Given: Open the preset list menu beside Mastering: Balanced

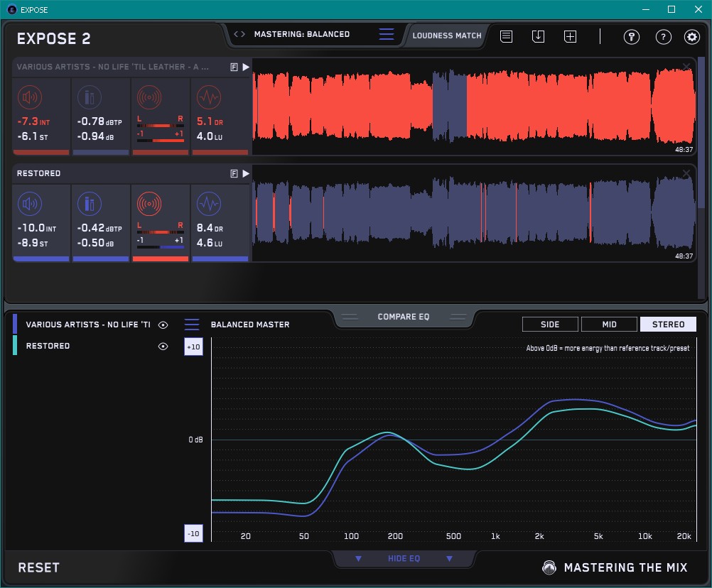Looking at the screenshot, I should click(386, 35).
